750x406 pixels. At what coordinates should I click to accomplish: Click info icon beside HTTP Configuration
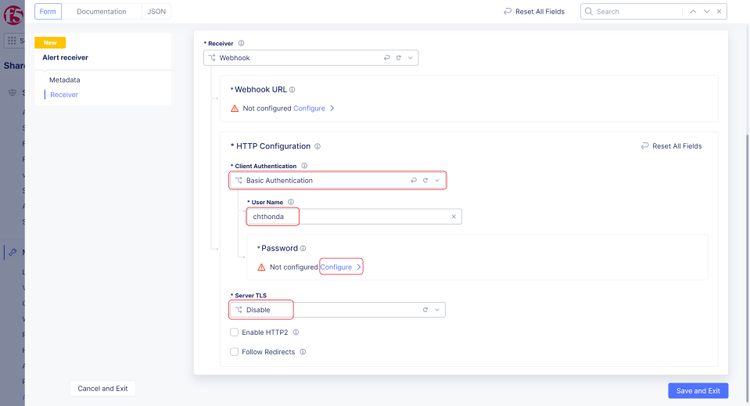(317, 147)
